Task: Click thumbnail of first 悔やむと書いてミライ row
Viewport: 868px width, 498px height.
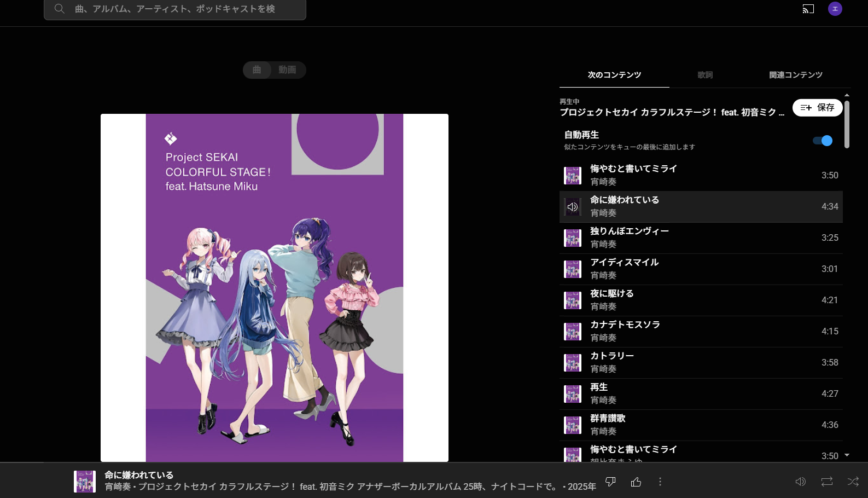Action: [573, 176]
